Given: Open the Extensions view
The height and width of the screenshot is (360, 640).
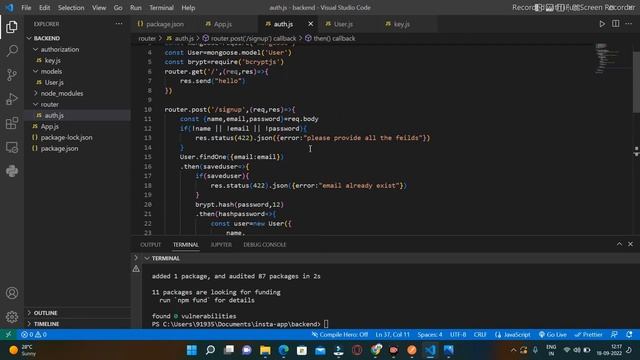Looking at the screenshot, I should [12, 123].
